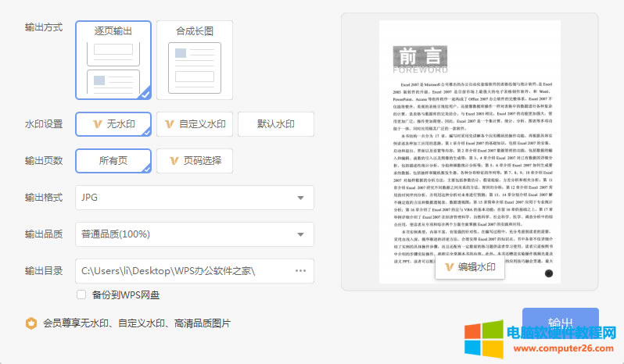The height and width of the screenshot is (364, 624).
Task: Select 逐页输出 page-by-page output mode
Action: coord(113,60)
